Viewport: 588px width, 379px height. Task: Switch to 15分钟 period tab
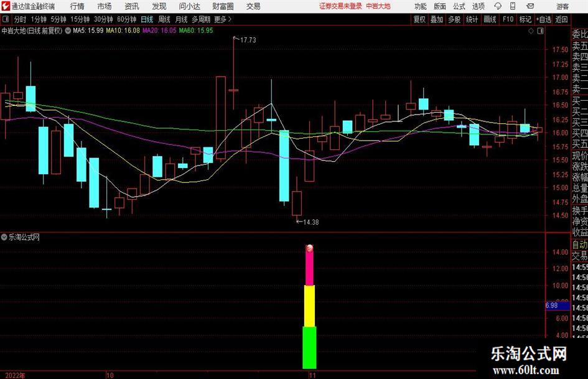click(x=80, y=19)
